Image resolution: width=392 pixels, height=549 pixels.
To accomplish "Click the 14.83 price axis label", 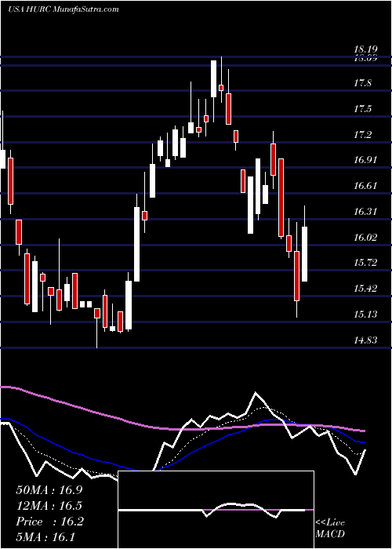I will (x=365, y=340).
